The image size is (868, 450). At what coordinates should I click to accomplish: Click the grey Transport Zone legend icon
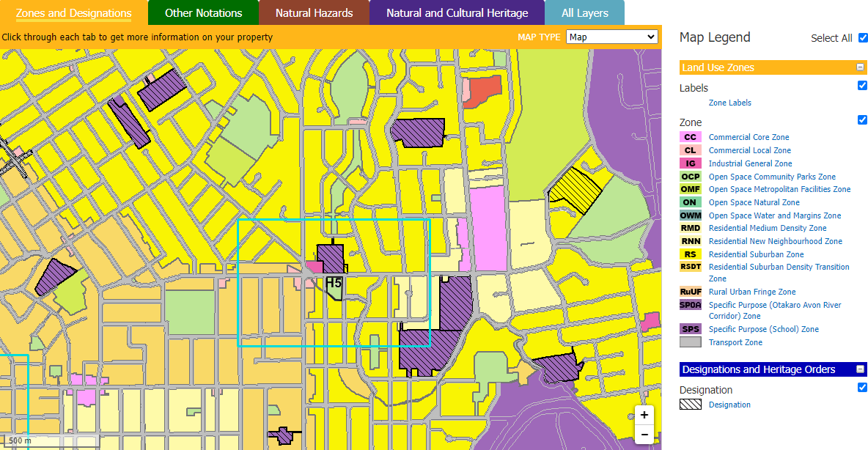point(691,342)
